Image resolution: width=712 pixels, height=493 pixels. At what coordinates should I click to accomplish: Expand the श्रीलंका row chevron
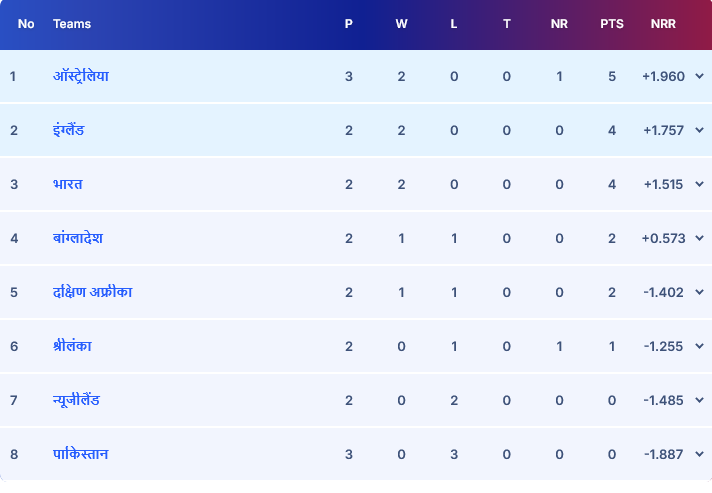[698, 346]
